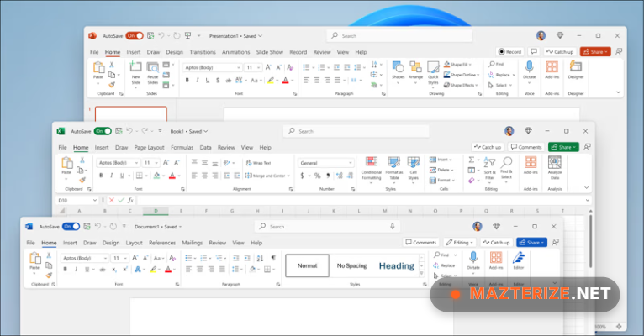The image size is (644, 336).
Task: Open Shape Fill dropdown in PowerPoint
Action: pyautogui.click(x=470, y=65)
